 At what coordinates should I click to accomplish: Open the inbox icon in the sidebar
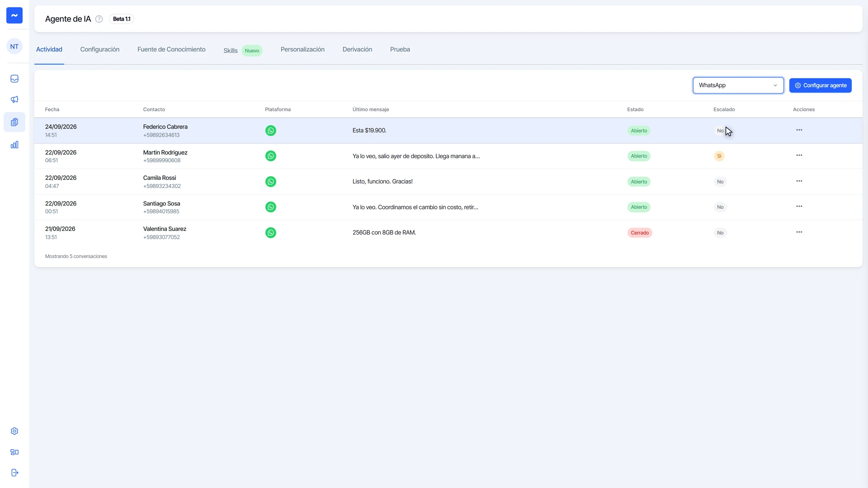pyautogui.click(x=14, y=79)
